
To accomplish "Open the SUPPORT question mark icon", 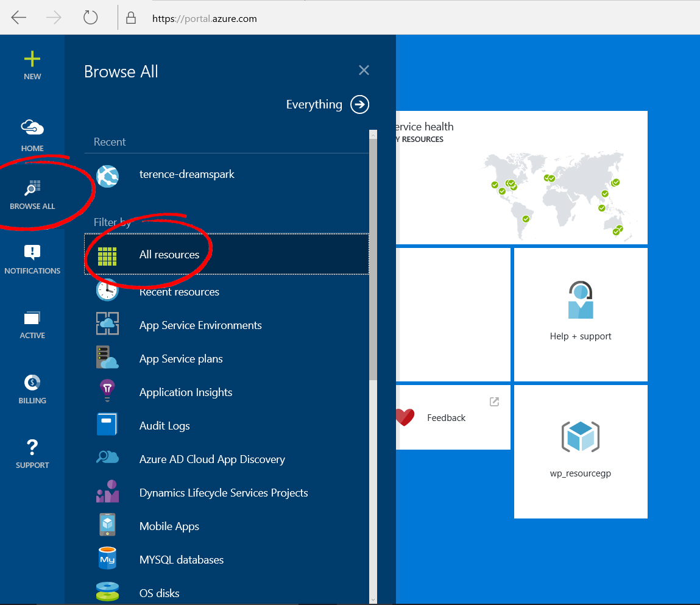I will 32,447.
